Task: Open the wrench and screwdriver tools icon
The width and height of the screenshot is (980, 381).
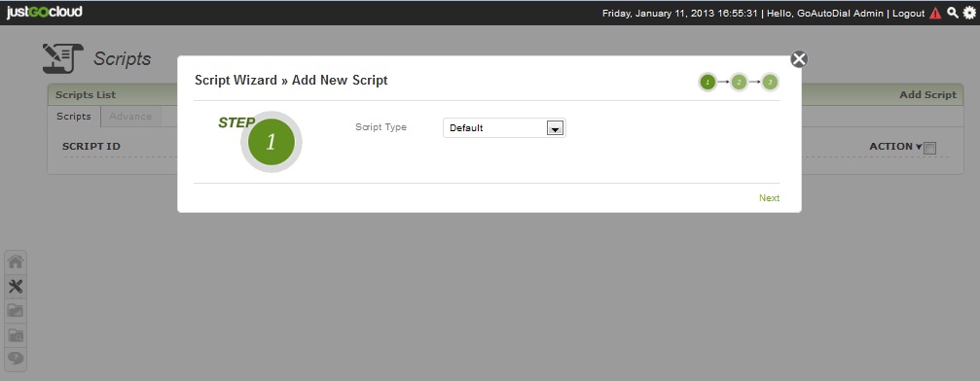Action: tap(16, 286)
